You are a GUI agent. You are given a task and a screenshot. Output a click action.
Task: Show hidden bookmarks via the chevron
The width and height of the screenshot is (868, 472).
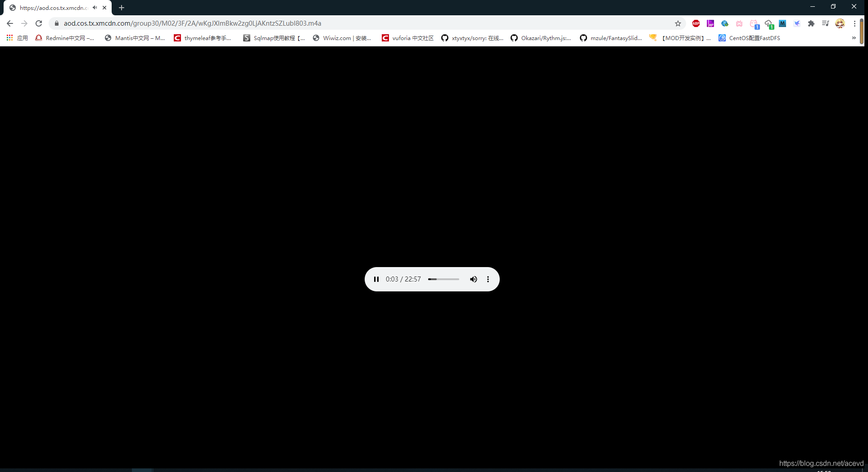click(x=854, y=38)
